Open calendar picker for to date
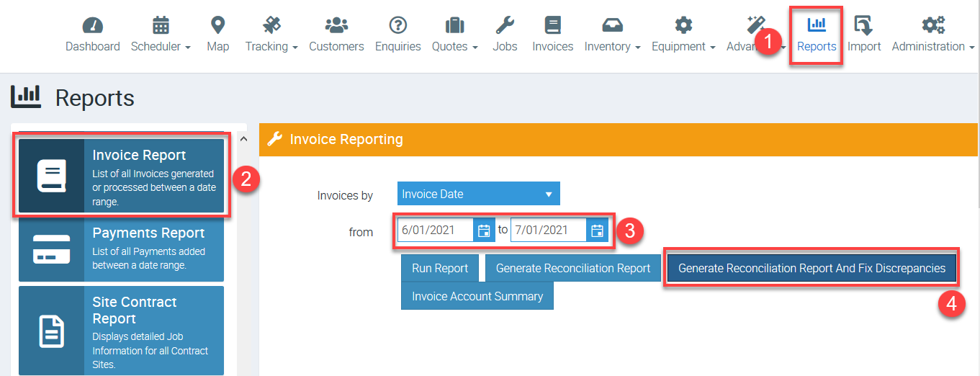The width and height of the screenshot is (980, 376). [x=597, y=230]
